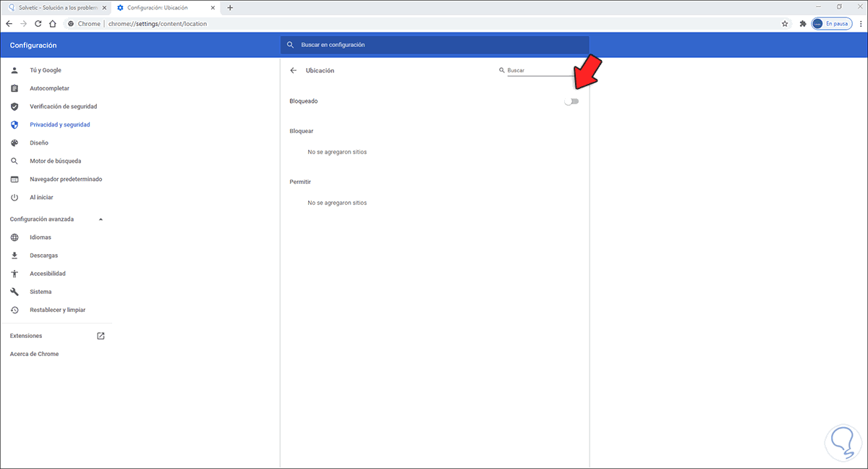Select the Configuración: Ubicación tab

166,7
